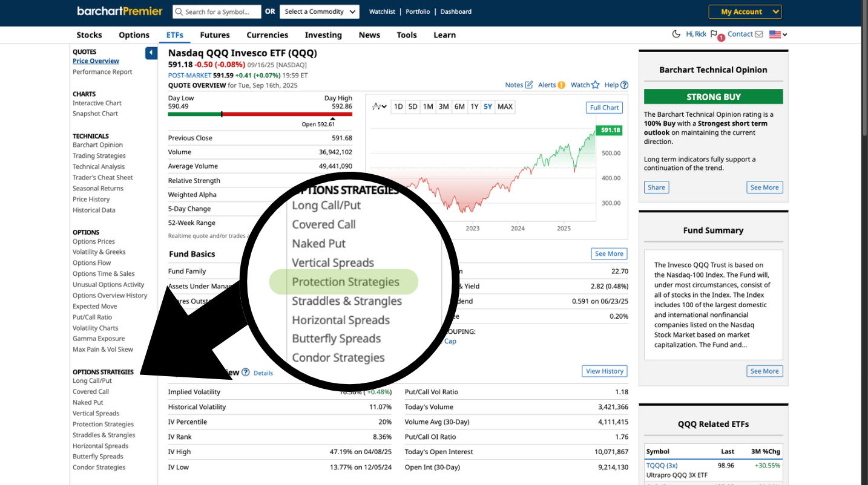Go to Portfolio in the top bar
Image resolution: width=868 pixels, height=485 pixels.
tap(418, 11)
